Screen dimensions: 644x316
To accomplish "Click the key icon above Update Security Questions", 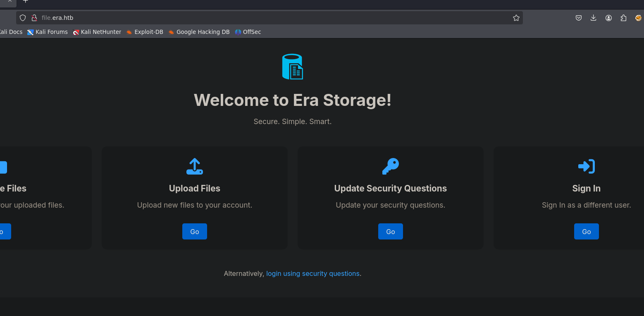I will [391, 166].
